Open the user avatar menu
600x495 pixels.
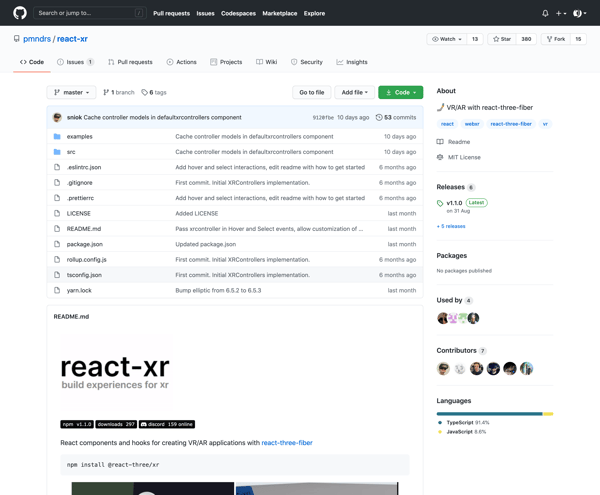579,13
